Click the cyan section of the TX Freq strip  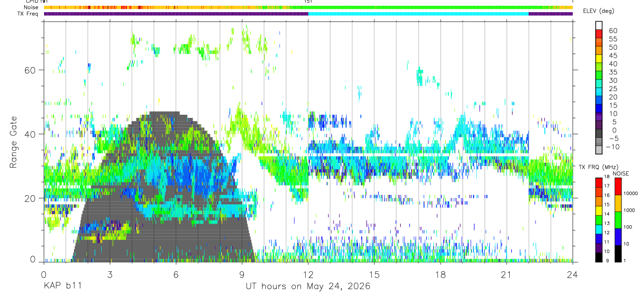click(x=418, y=14)
